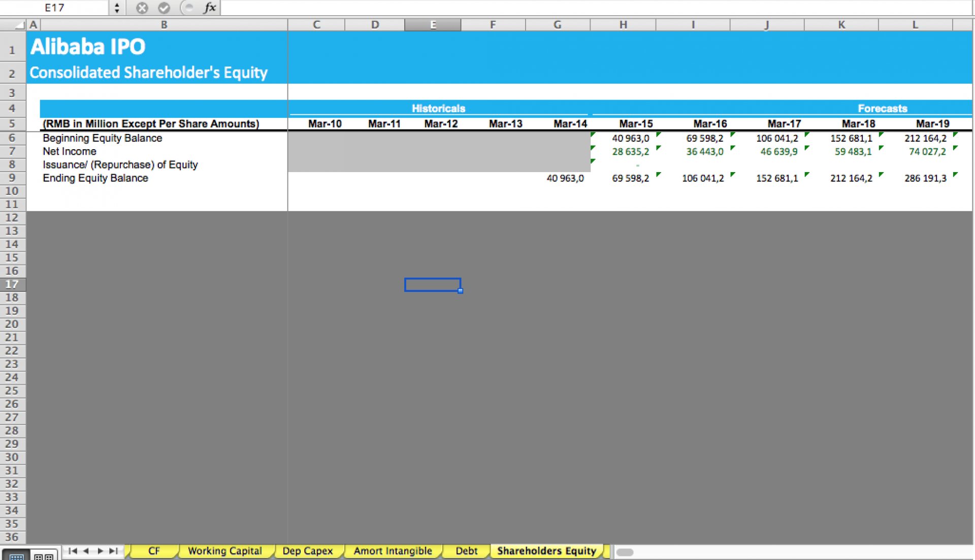975x560 pixels.
Task: Click the 'Ending Equity Balance' label
Action: 95,178
